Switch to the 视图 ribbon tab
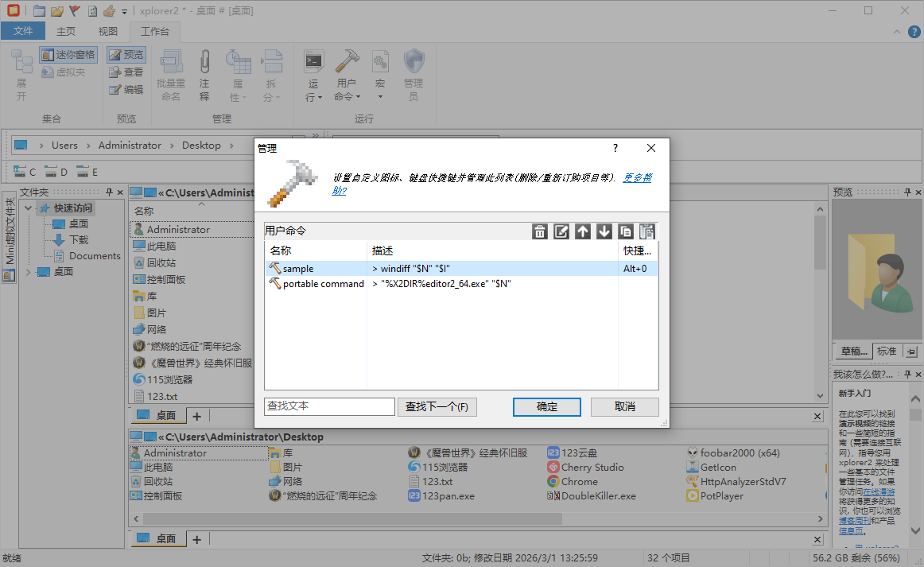Viewport: 924px width, 567px height. [x=107, y=31]
